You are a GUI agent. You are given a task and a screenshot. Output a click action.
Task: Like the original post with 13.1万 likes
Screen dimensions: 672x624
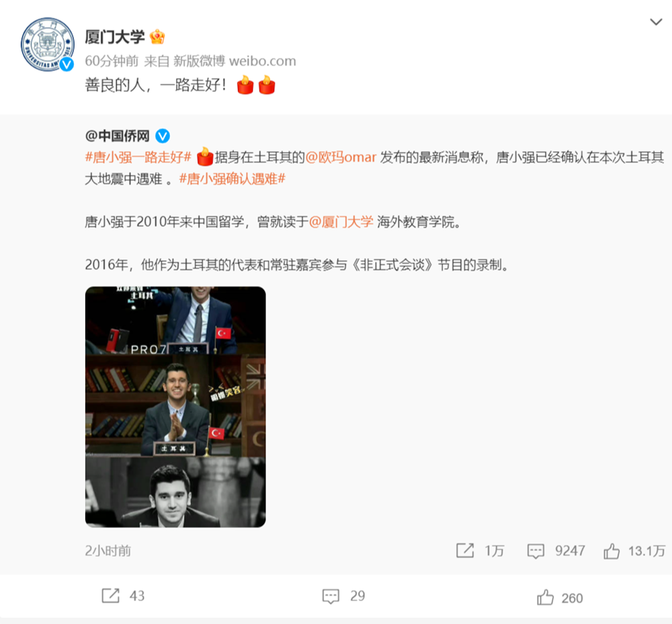634,551
